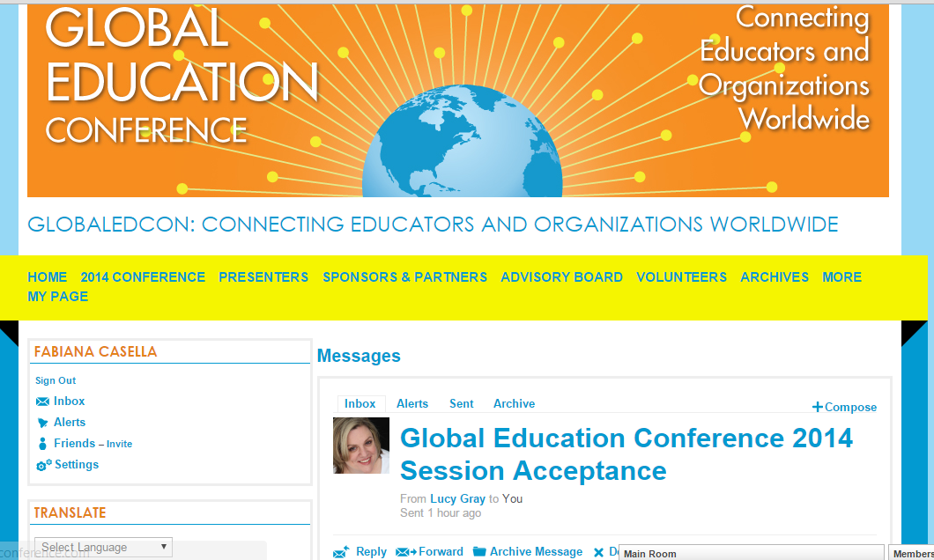The width and height of the screenshot is (934, 560).
Task: Open sender Lucy Gray's profile link
Action: click(457, 498)
